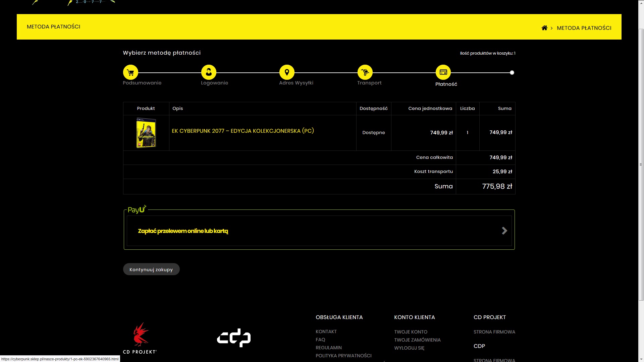Click the white CDP logo in footer
Viewport: 644px width, 362px height.
[x=234, y=338]
